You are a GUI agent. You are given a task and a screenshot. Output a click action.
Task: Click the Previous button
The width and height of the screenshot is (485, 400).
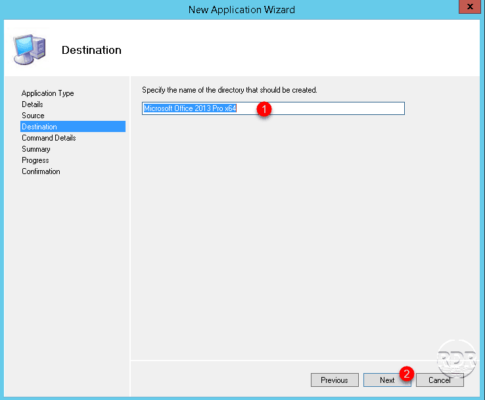coord(335,380)
